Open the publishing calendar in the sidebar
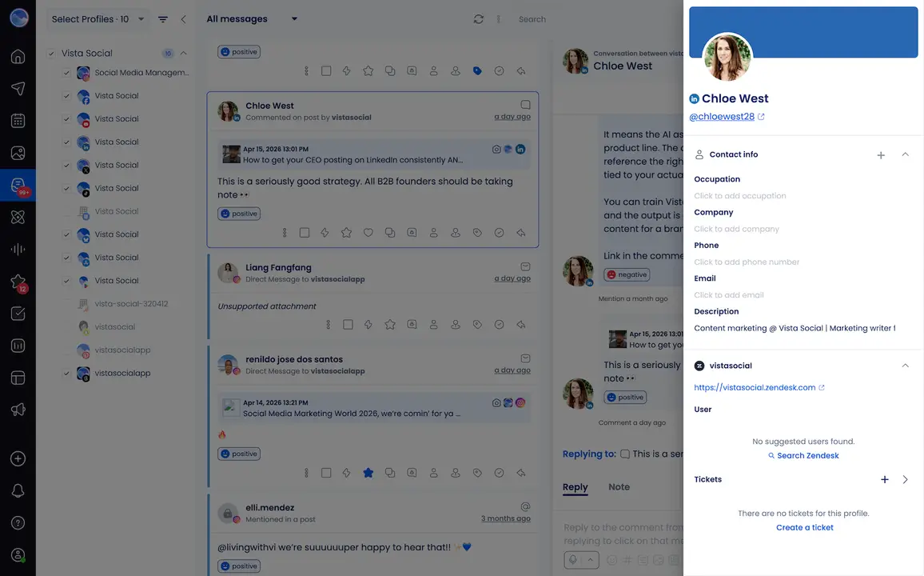 click(18, 120)
